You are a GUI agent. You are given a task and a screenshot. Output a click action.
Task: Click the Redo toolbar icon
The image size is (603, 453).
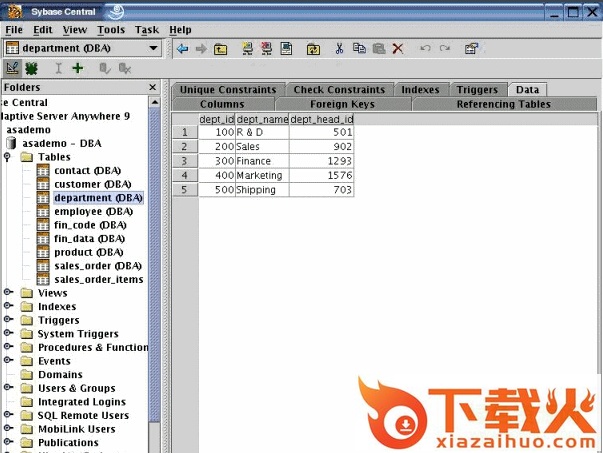point(445,48)
